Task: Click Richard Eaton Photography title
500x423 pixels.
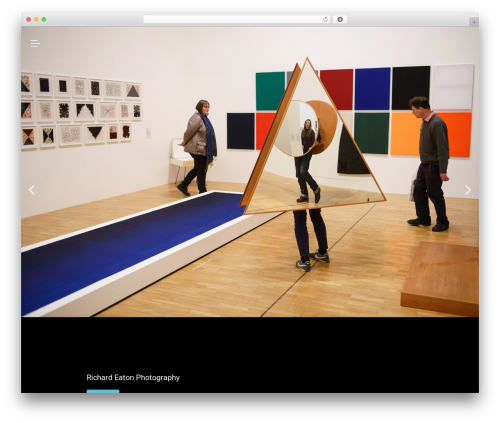Action: [x=133, y=378]
